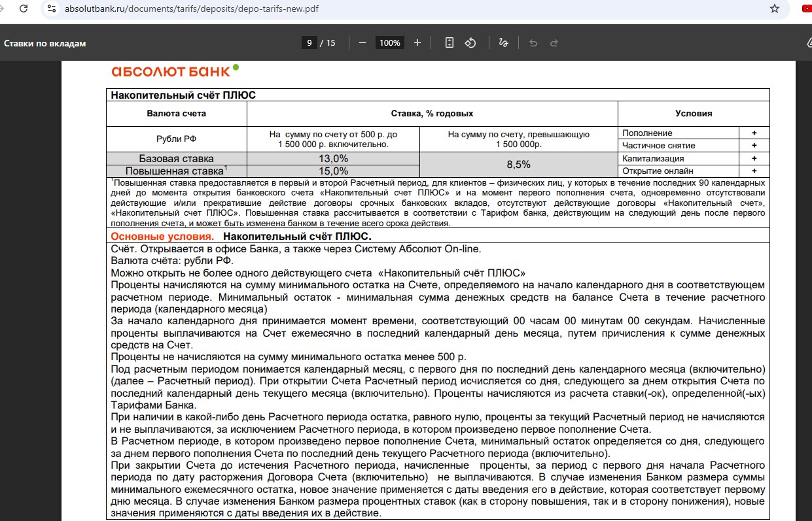Screen dimensions: 812x521
Task: Click the 15,0% Повышенная ставка cell
Action: [x=332, y=171]
